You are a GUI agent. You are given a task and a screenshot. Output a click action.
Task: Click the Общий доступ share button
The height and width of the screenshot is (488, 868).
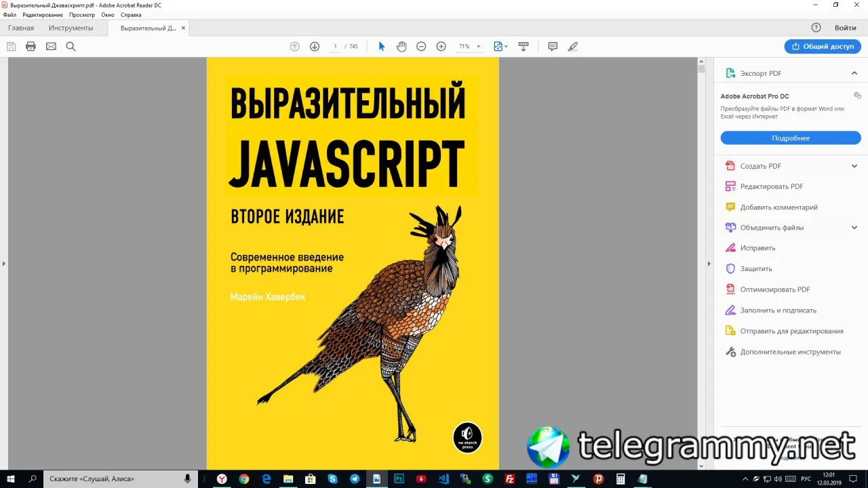pos(823,46)
